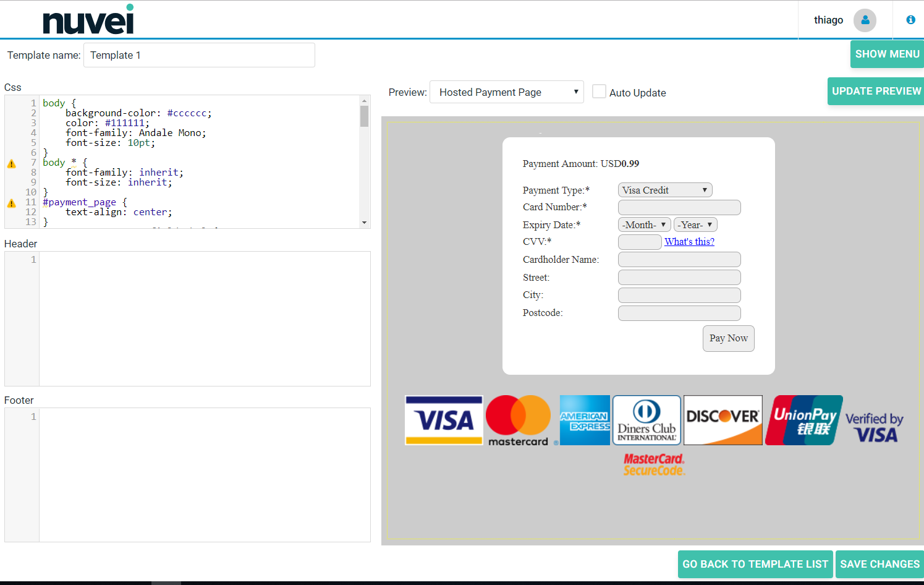Click the 'body * {' code line
924x585 pixels.
65,163
